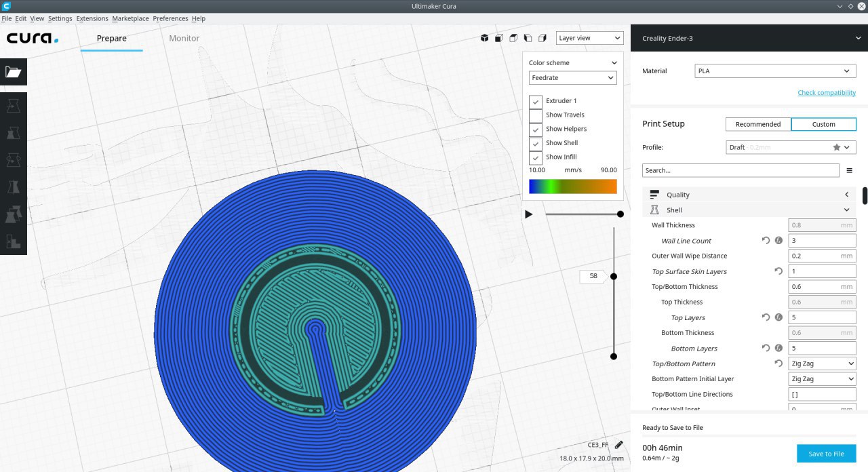Viewport: 868px width, 472px height.
Task: Click Save to File button
Action: click(x=826, y=454)
